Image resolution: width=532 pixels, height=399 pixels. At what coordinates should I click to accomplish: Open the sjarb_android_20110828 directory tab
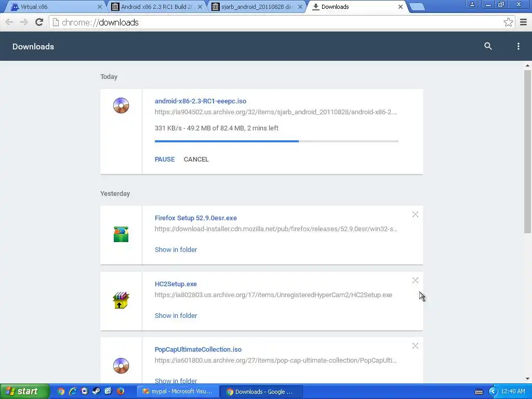tap(256, 7)
